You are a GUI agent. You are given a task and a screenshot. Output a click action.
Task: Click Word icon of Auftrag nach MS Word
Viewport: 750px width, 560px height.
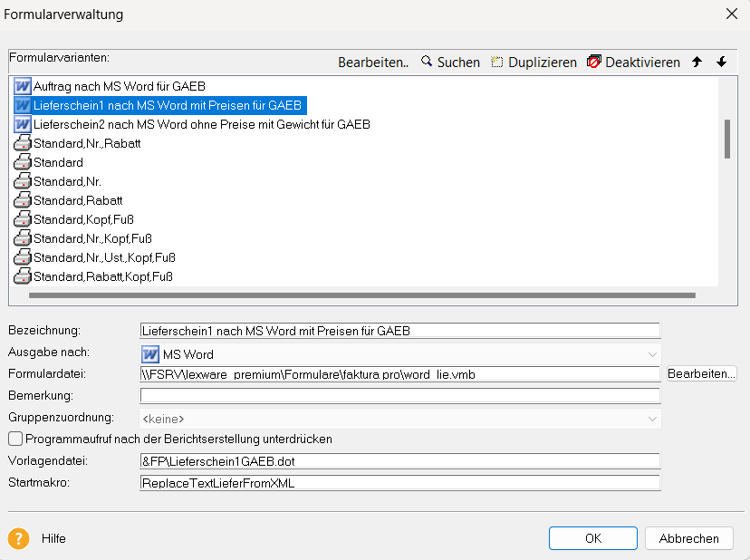[x=23, y=86]
